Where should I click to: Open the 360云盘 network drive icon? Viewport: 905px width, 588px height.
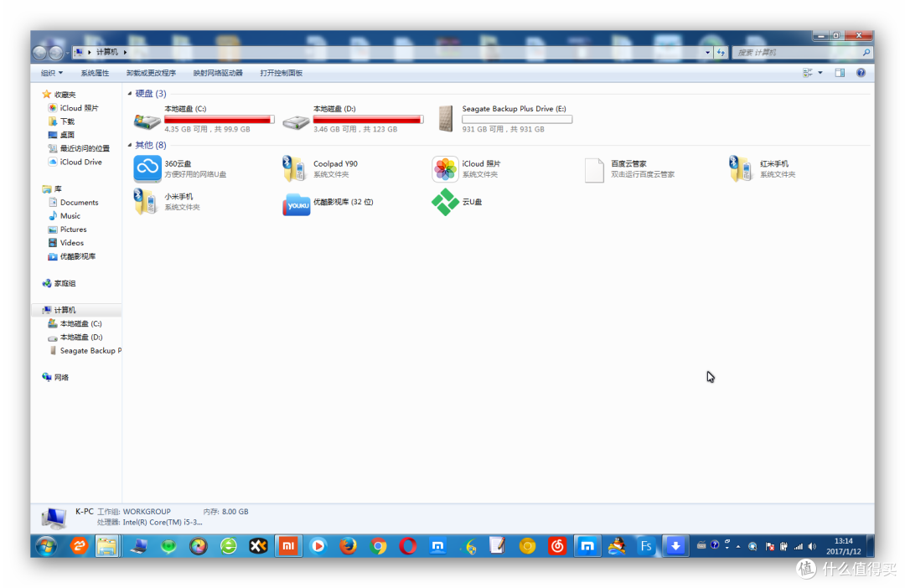coord(147,169)
